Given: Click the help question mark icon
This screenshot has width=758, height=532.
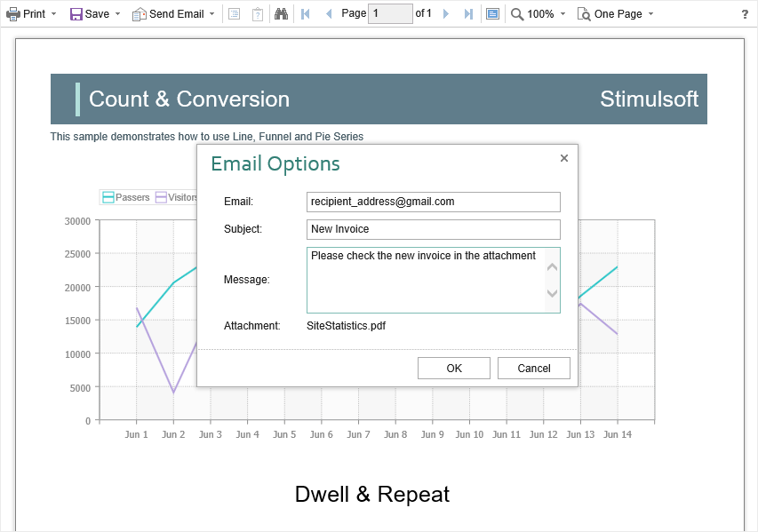Looking at the screenshot, I should tap(745, 14).
